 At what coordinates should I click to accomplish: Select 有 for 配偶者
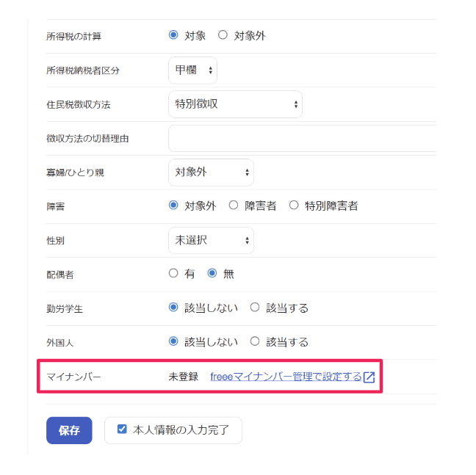tap(173, 273)
